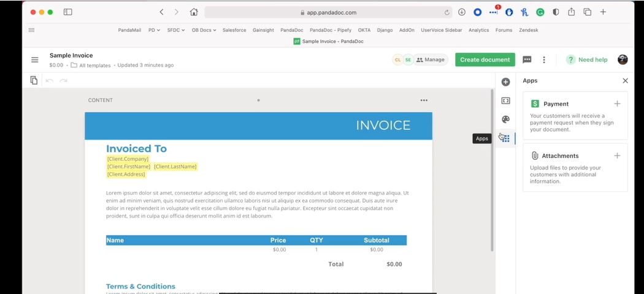Click the QTY column header
Screen dimensions: 644x294
coord(316,240)
